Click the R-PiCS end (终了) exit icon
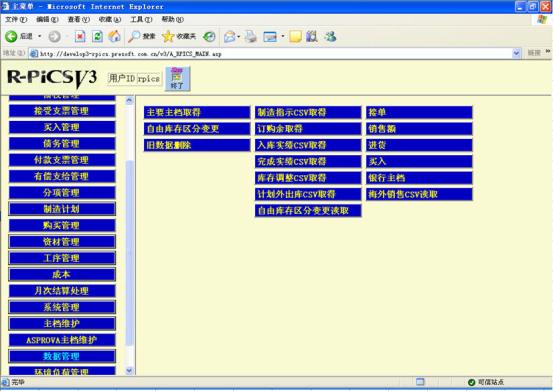The width and height of the screenshot is (553, 391). [177, 79]
